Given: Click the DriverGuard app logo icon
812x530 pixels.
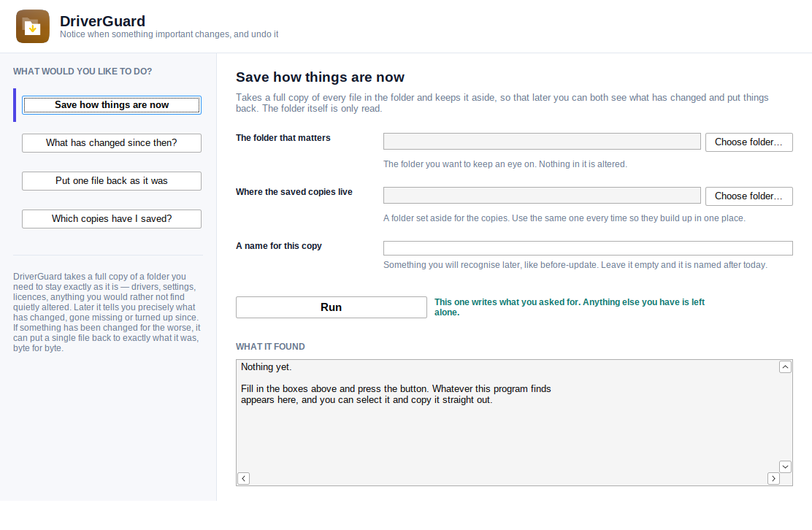Looking at the screenshot, I should tap(33, 26).
